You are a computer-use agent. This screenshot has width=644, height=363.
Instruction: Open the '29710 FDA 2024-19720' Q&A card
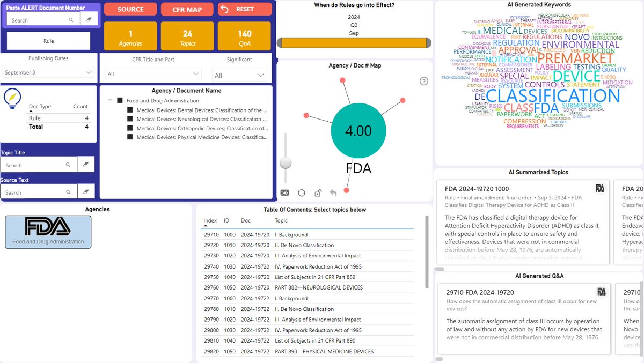pos(525,319)
